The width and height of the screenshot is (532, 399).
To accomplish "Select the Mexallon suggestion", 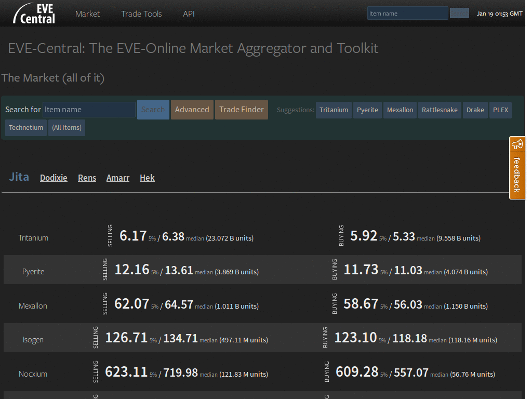I will (400, 110).
